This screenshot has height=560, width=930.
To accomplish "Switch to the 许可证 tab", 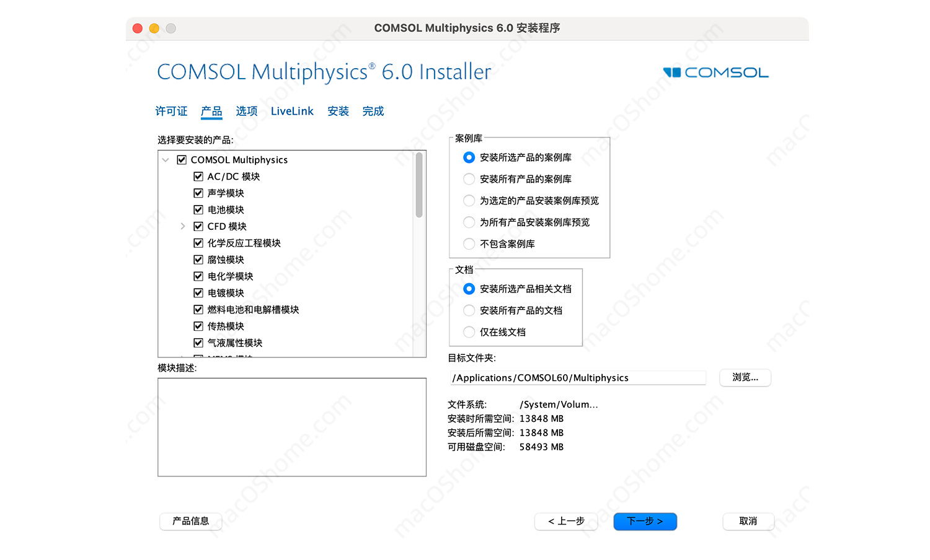I will click(171, 111).
